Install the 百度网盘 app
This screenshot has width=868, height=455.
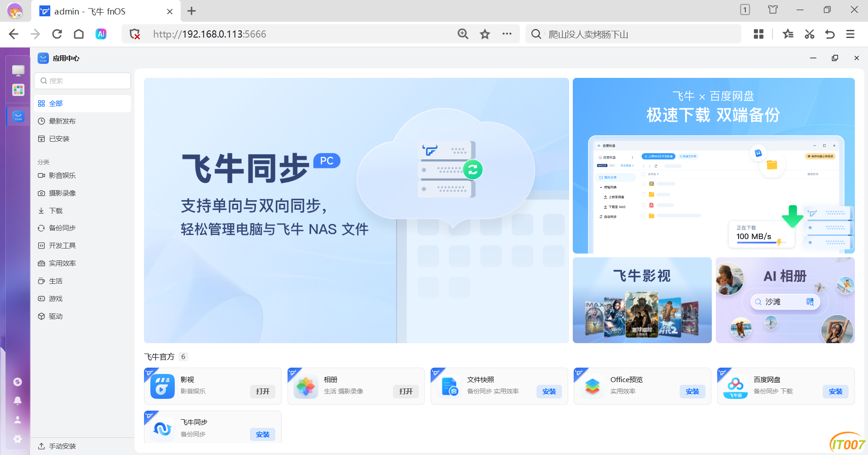click(835, 392)
